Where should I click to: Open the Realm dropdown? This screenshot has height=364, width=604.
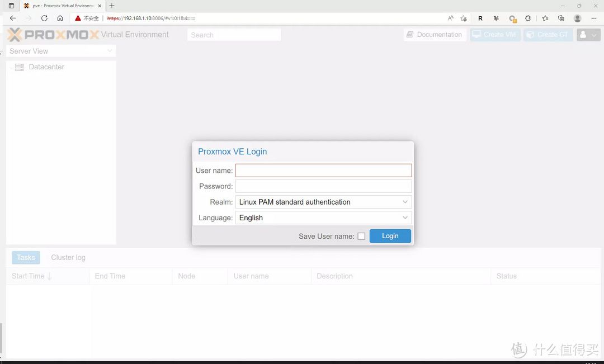(323, 202)
